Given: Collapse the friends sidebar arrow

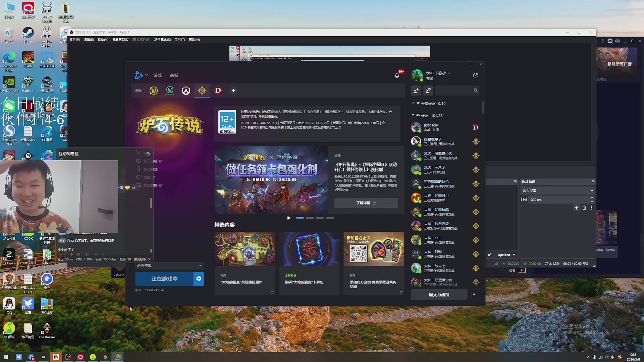Looking at the screenshot, I should (473, 295).
